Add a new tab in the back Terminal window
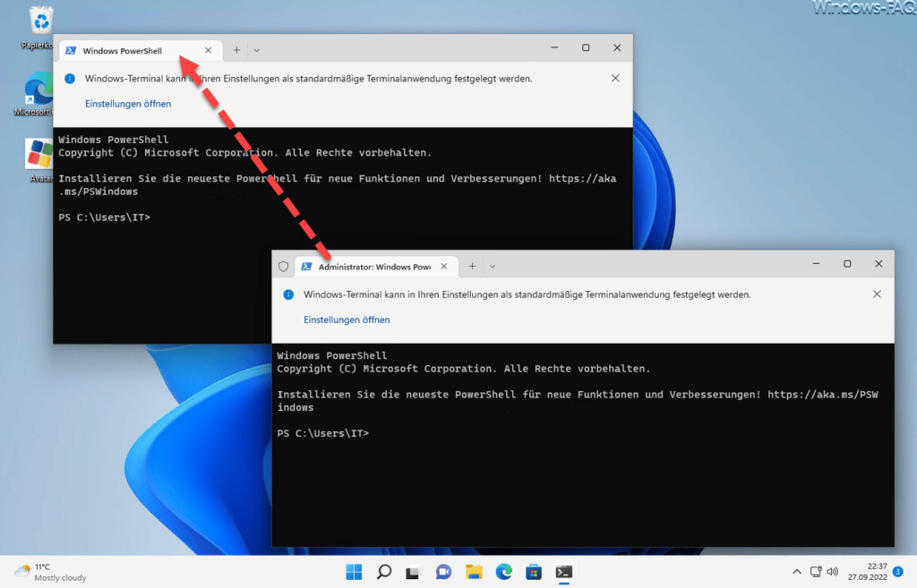The image size is (917, 588). coord(236,50)
